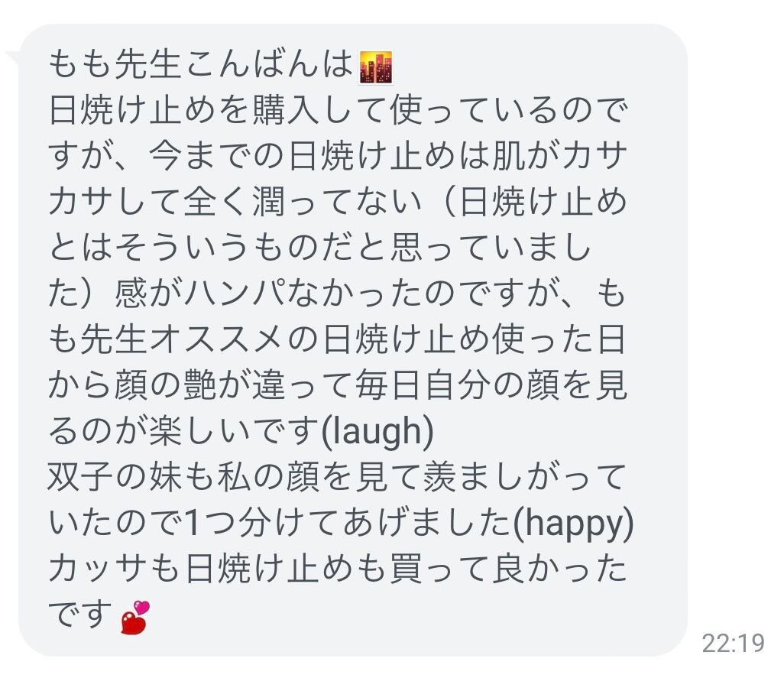Screen dimensions: 784x678
Task: Click the word 購入 in the second line
Action: (x=286, y=110)
